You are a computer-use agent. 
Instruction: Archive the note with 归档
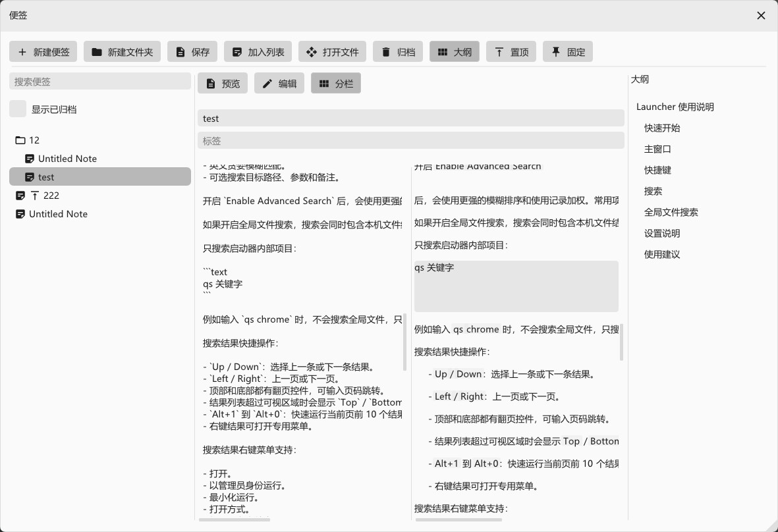(398, 51)
